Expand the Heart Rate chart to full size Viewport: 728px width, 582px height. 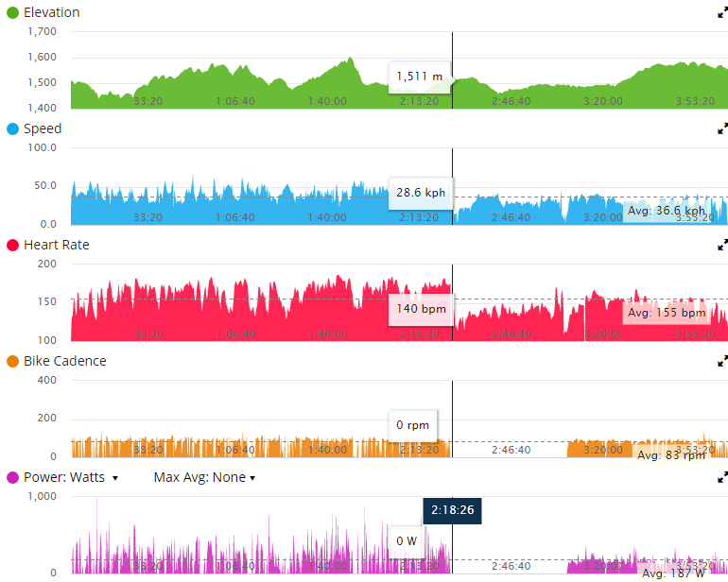point(722,246)
